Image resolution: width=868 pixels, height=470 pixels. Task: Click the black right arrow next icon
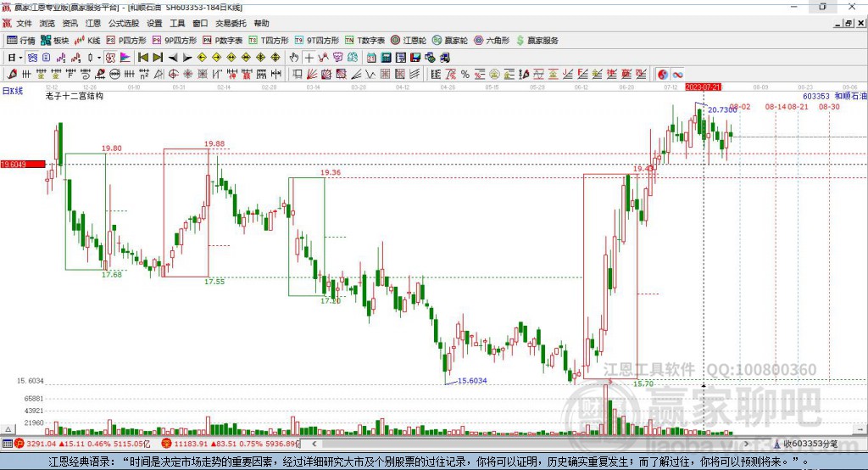click(187, 58)
